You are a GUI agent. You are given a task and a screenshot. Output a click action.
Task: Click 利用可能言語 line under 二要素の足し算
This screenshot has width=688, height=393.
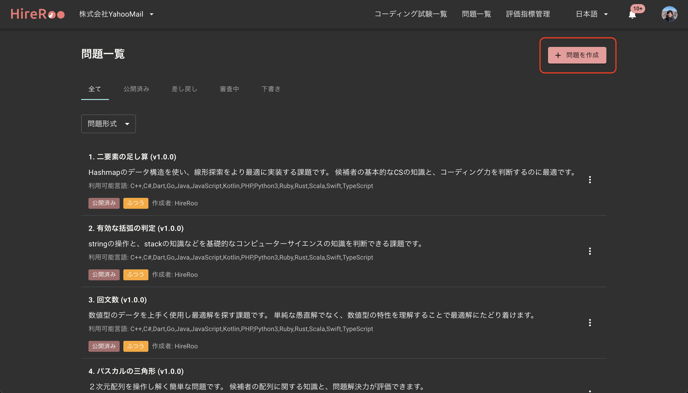point(231,186)
